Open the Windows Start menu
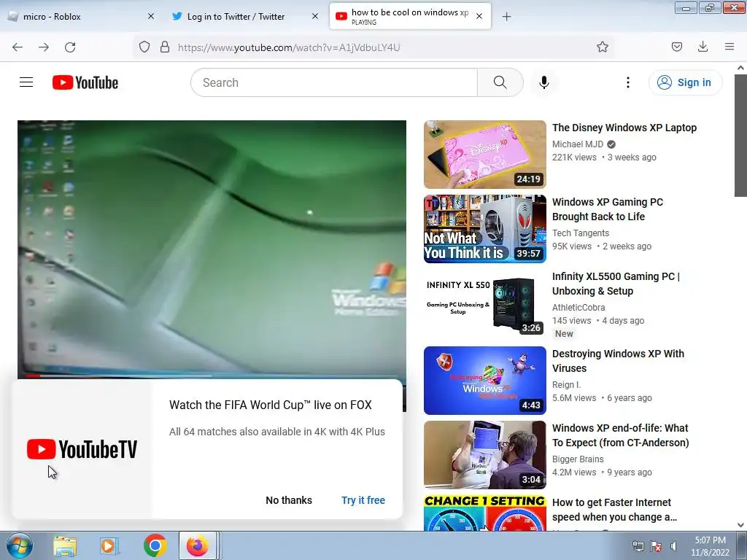Viewport: 747px width, 560px height. (19, 545)
